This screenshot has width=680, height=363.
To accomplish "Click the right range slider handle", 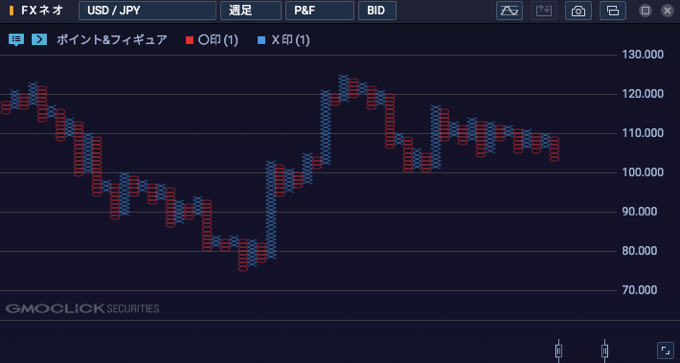I will (x=604, y=350).
